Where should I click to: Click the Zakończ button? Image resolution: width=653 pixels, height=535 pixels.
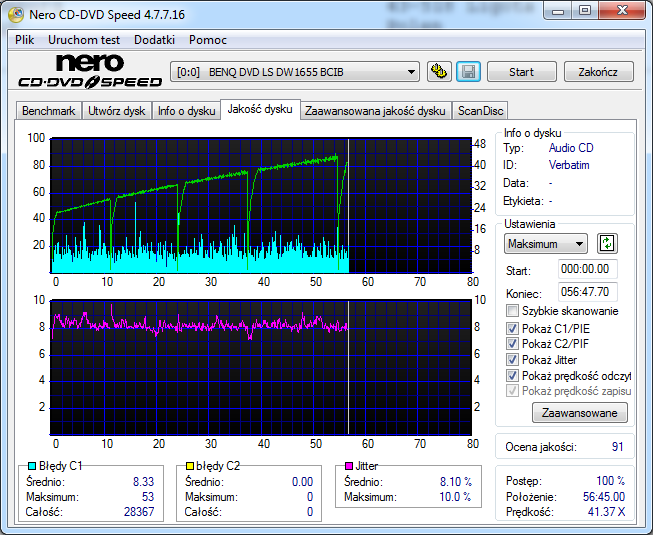point(598,72)
